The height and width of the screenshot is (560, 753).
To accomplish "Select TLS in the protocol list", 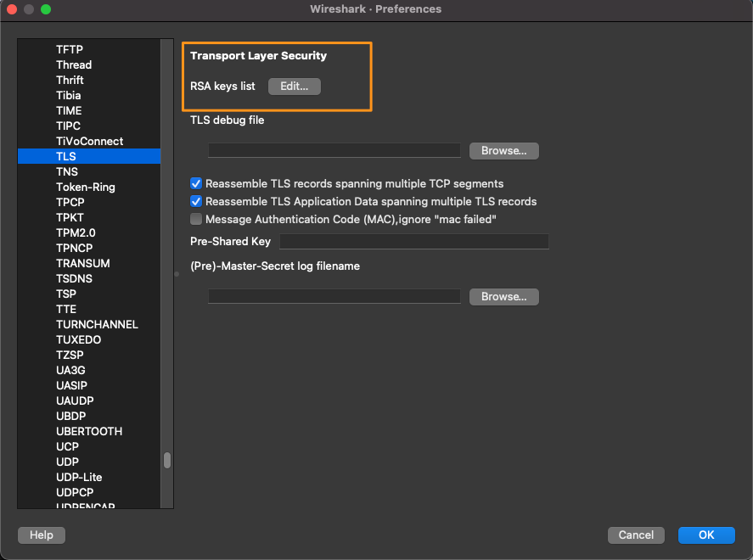I will (x=66, y=156).
